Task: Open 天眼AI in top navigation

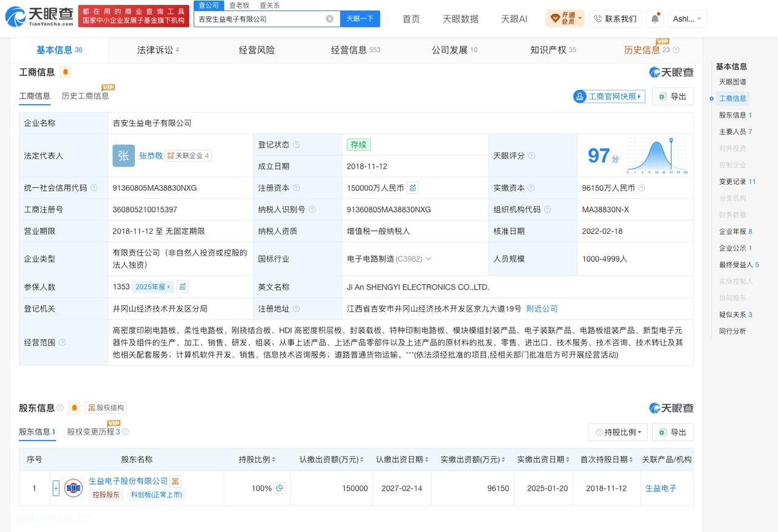Action: click(x=514, y=19)
